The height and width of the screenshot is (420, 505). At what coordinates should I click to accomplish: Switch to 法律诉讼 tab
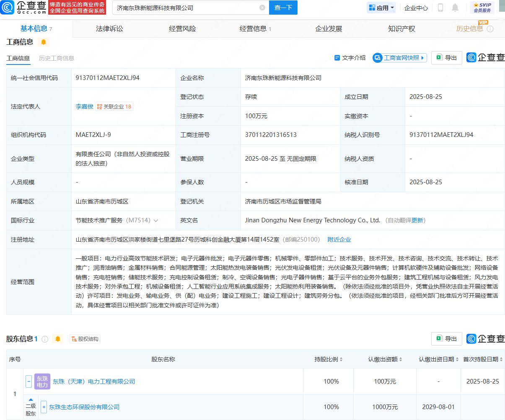(109, 28)
